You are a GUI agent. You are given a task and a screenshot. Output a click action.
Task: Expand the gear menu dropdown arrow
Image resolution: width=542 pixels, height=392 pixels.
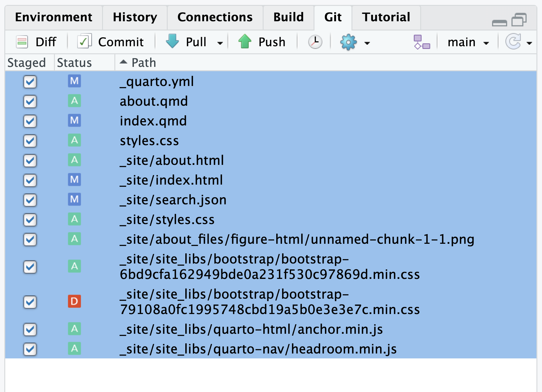[367, 43]
